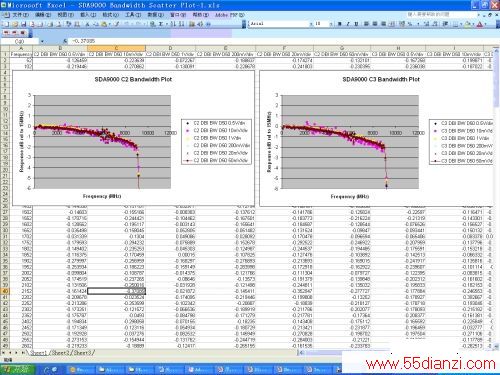The image size is (500, 375).
Task: Select the SDA9000 C3 Bandwidth Plot title
Action: 381,79
